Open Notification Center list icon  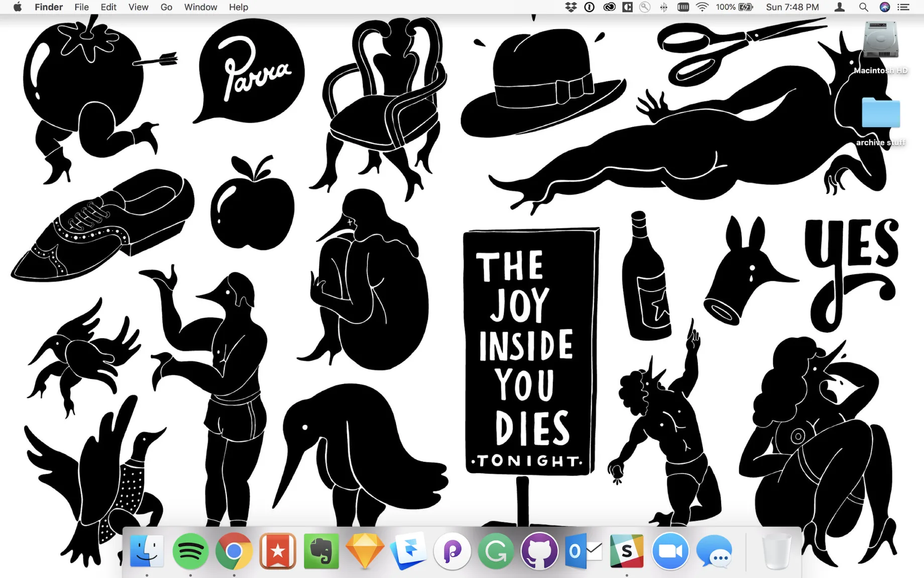(903, 7)
